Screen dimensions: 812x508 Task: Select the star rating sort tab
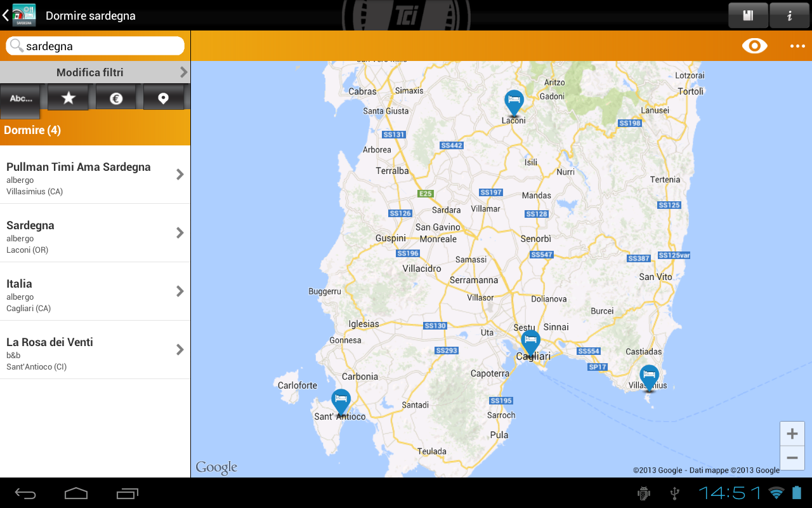[68, 98]
